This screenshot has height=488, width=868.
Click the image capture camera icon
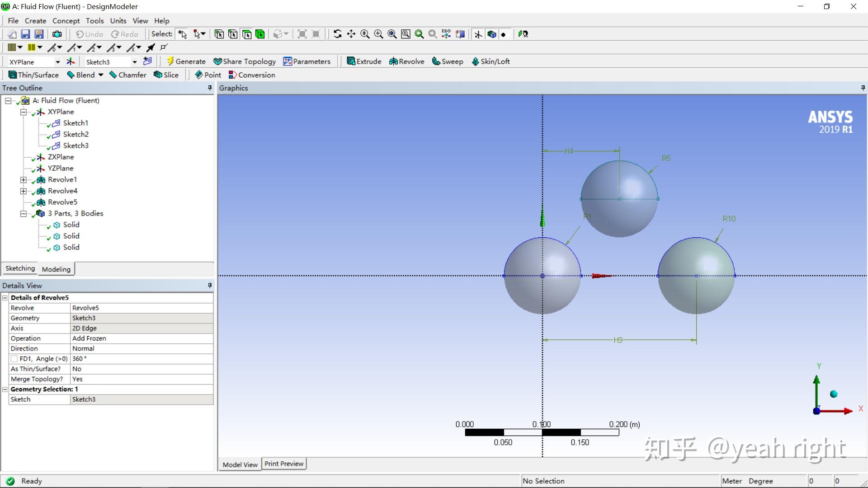(x=57, y=34)
